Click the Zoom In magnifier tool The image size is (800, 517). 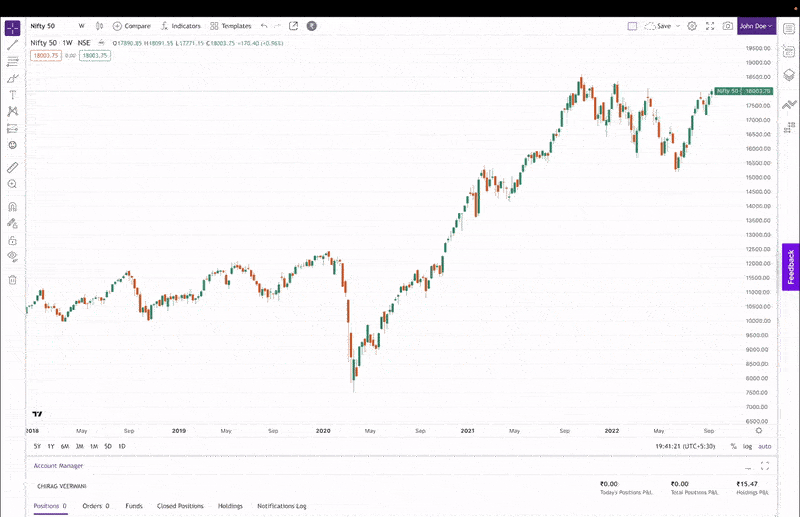pyautogui.click(x=13, y=184)
